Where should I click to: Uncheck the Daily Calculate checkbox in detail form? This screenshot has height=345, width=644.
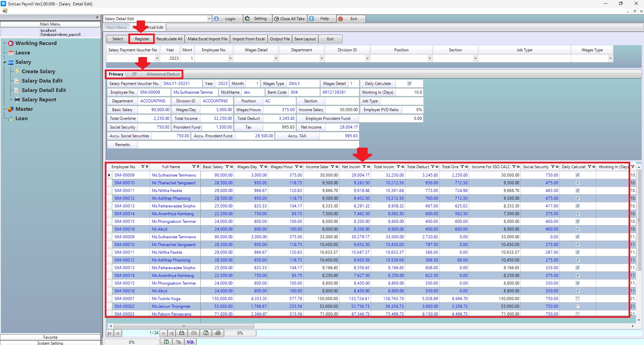pos(409,84)
